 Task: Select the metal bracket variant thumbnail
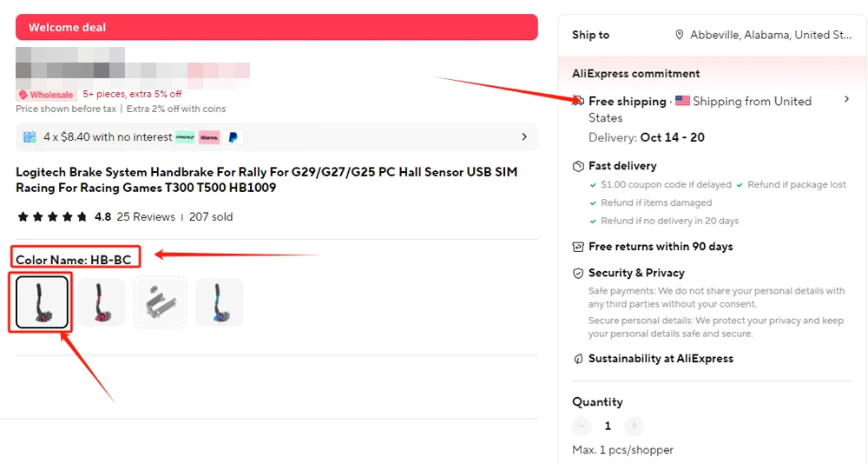pos(161,302)
